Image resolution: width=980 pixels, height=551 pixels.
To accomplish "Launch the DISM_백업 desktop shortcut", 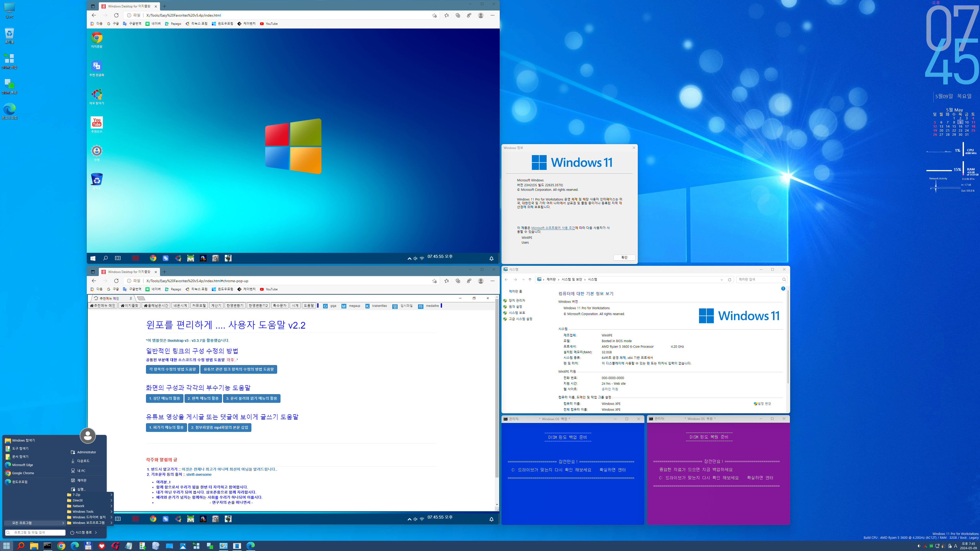I will [x=9, y=61].
